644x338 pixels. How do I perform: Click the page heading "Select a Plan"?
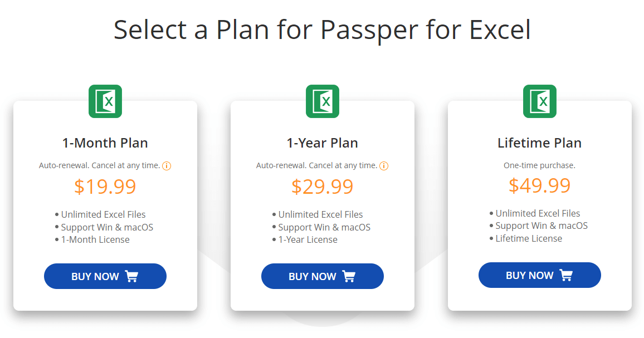point(322,30)
